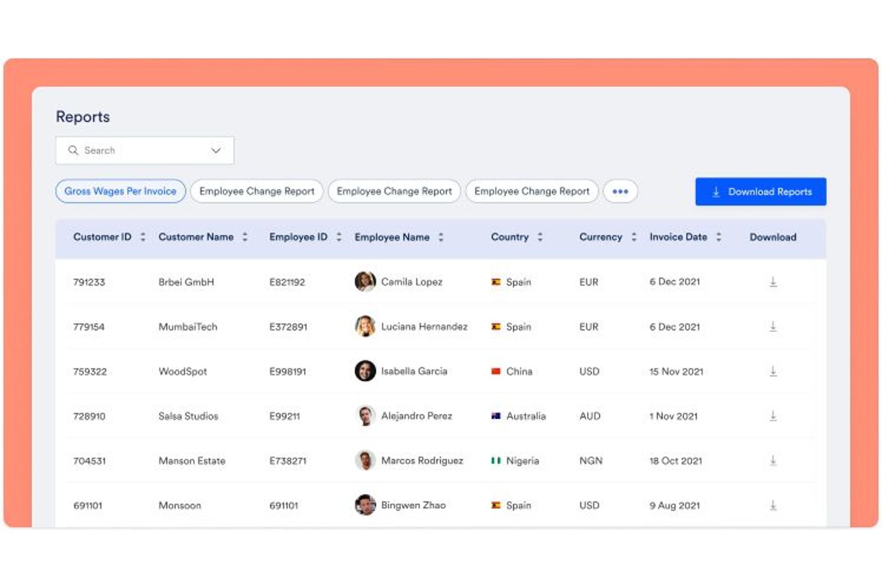The image size is (882, 588).
Task: Open Isabella Garcia's avatar photo
Action: 365,371
